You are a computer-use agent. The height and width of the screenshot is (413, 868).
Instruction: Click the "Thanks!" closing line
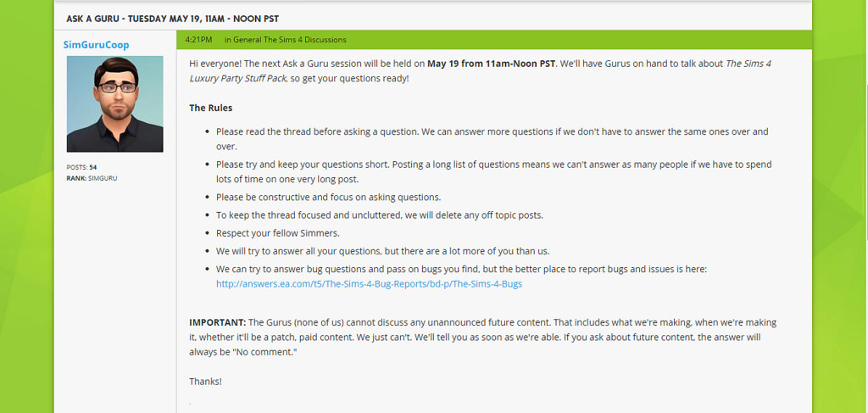click(x=205, y=382)
